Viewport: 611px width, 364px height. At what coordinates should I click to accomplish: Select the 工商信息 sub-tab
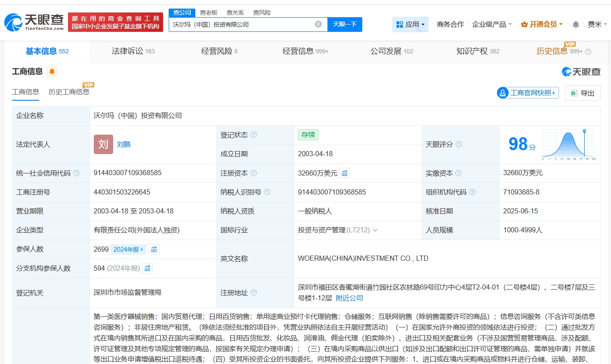click(25, 92)
